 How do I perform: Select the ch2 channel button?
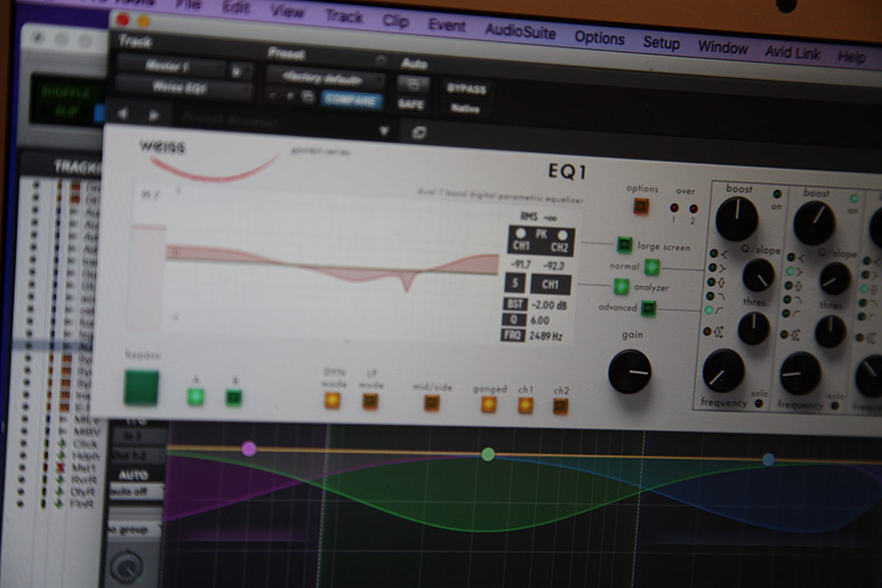pos(561,406)
